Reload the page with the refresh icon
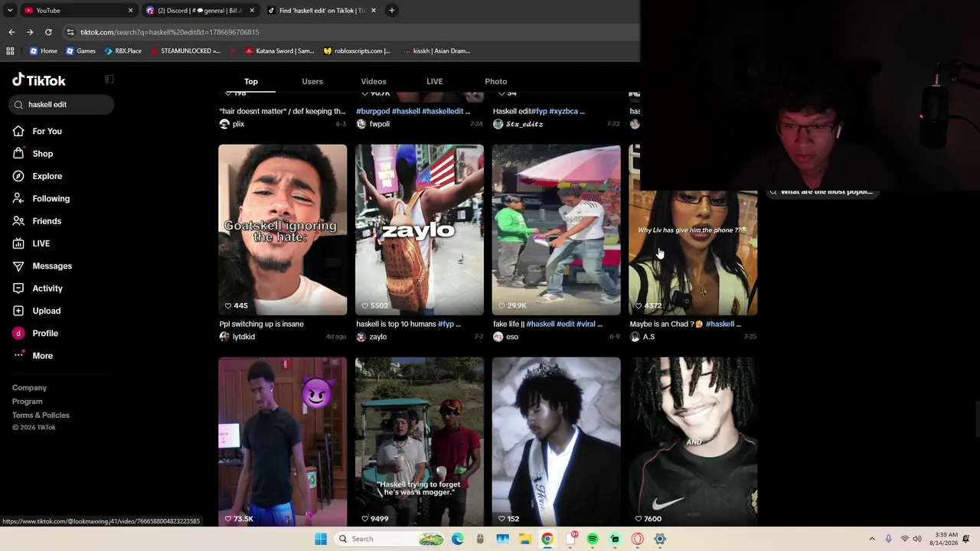Screen dimensions: 980x551 point(48,32)
